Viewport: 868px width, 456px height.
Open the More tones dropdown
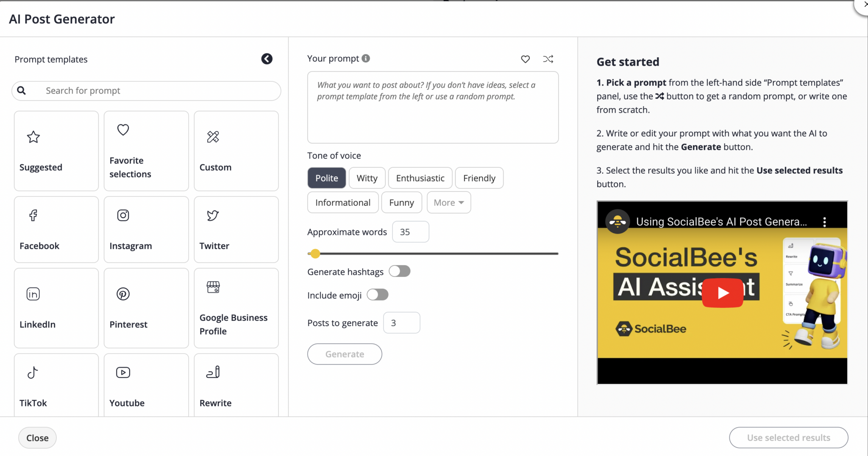[x=448, y=202]
